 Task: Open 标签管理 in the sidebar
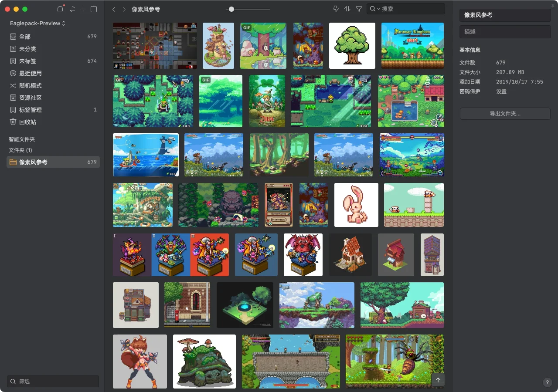[53, 110]
